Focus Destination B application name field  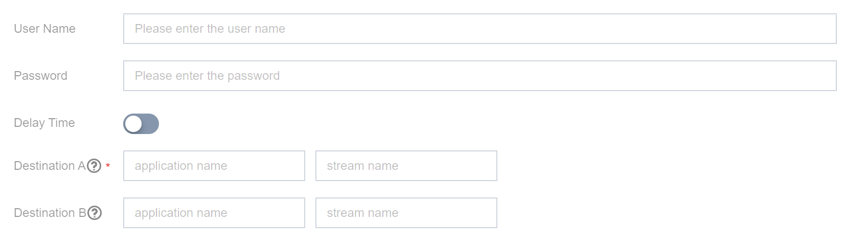coord(214,213)
